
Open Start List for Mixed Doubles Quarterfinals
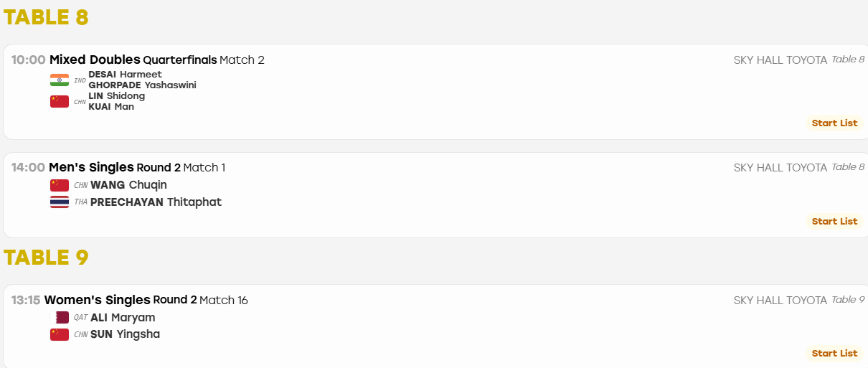(x=834, y=123)
